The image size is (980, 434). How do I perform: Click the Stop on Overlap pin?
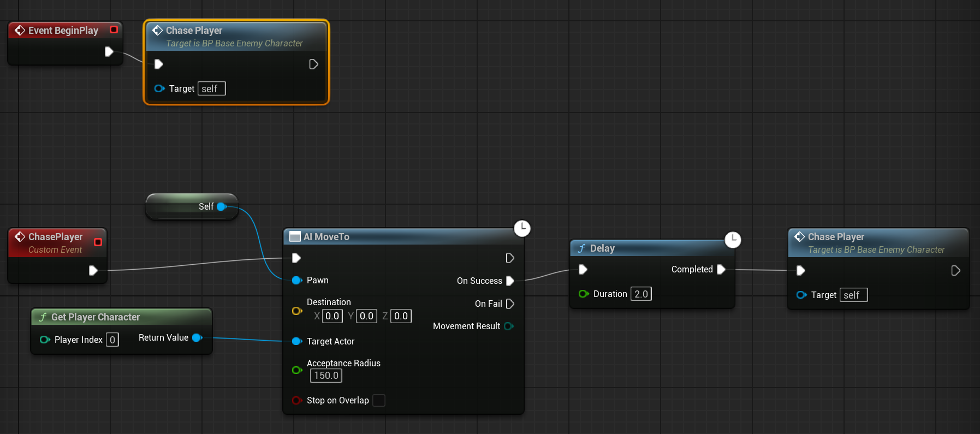click(297, 400)
